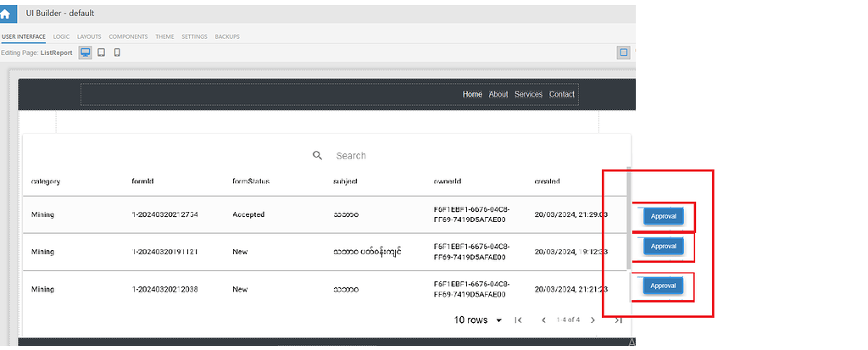
Task: Switch to the LAYOUTS tab
Action: click(89, 36)
